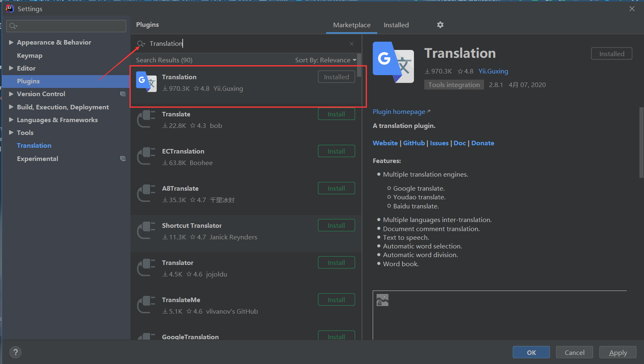The width and height of the screenshot is (644, 364).
Task: Open the Sort By: Relevance dropdown
Action: (326, 60)
